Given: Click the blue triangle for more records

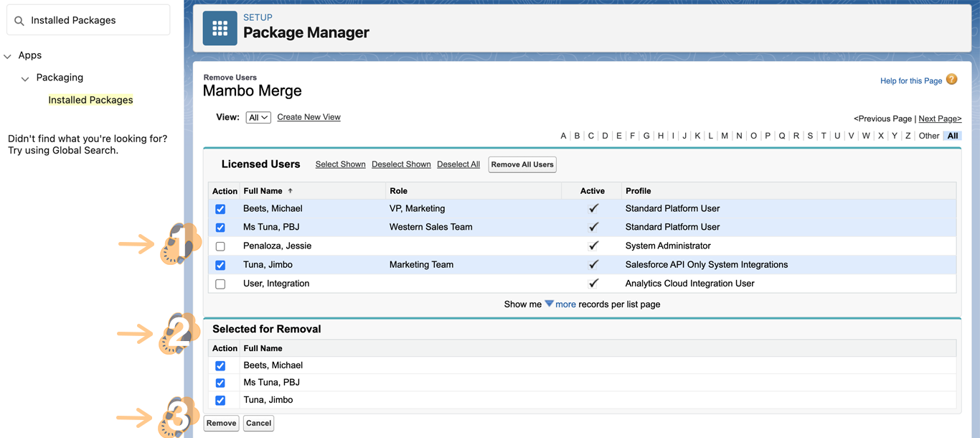Looking at the screenshot, I should tap(549, 304).
